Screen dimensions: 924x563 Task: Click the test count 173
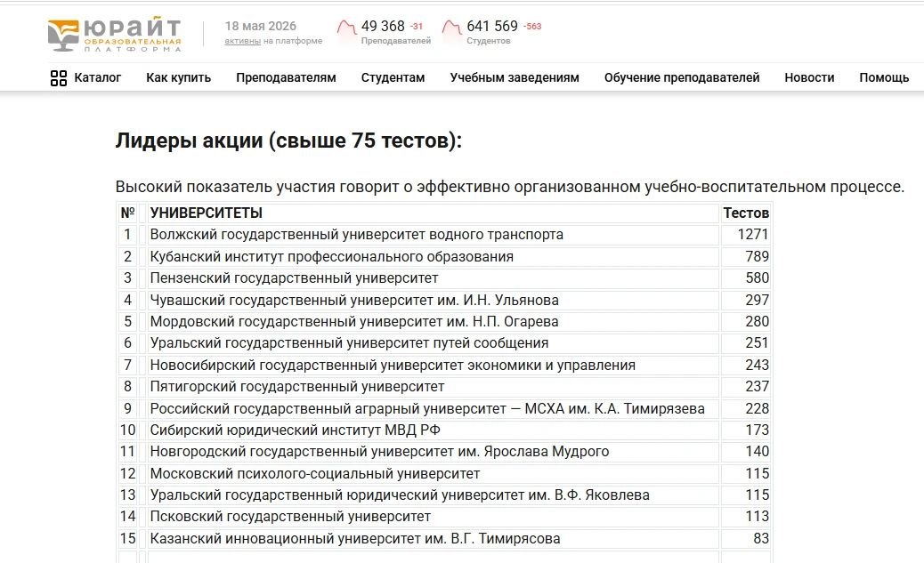758,430
